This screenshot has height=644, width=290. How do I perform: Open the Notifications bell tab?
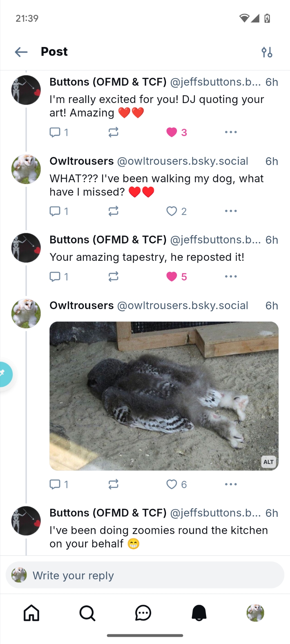click(199, 613)
